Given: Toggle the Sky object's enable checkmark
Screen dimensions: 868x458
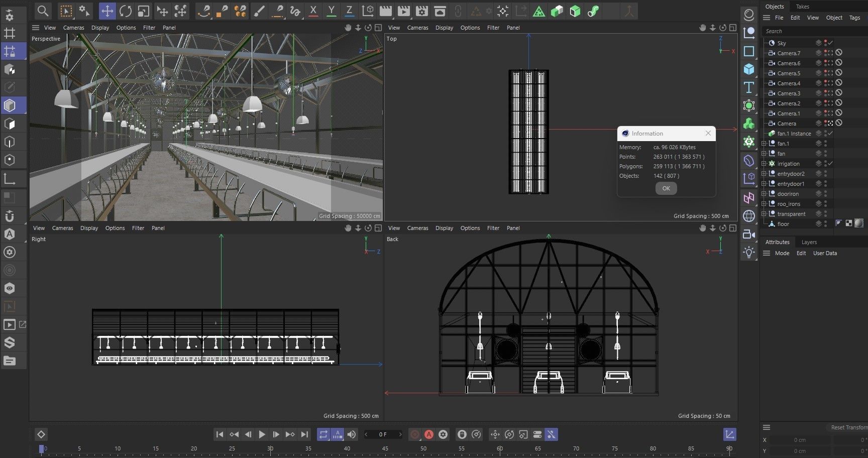Looking at the screenshot, I should click(831, 43).
